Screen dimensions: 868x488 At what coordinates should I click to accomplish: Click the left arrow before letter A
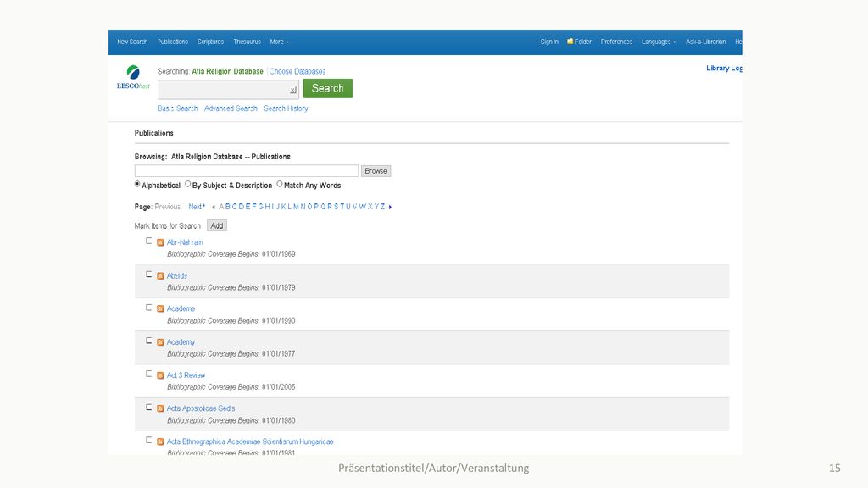tap(213, 207)
